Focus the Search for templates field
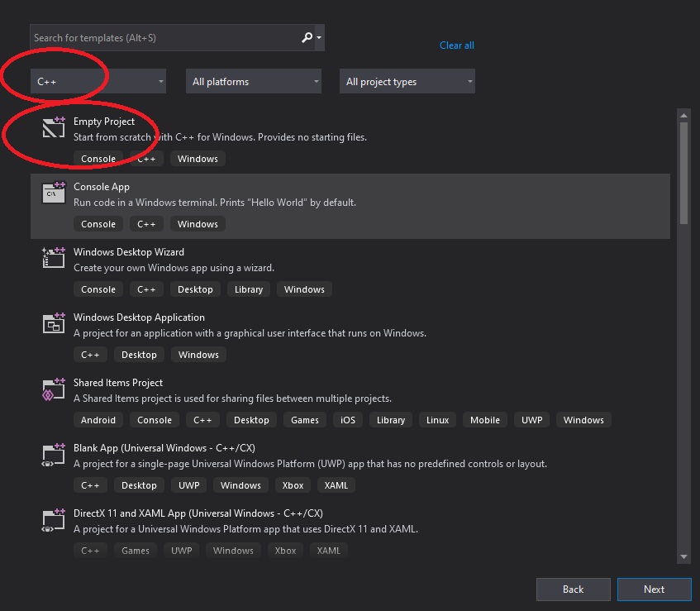The height and width of the screenshot is (611, 700). click(165, 38)
